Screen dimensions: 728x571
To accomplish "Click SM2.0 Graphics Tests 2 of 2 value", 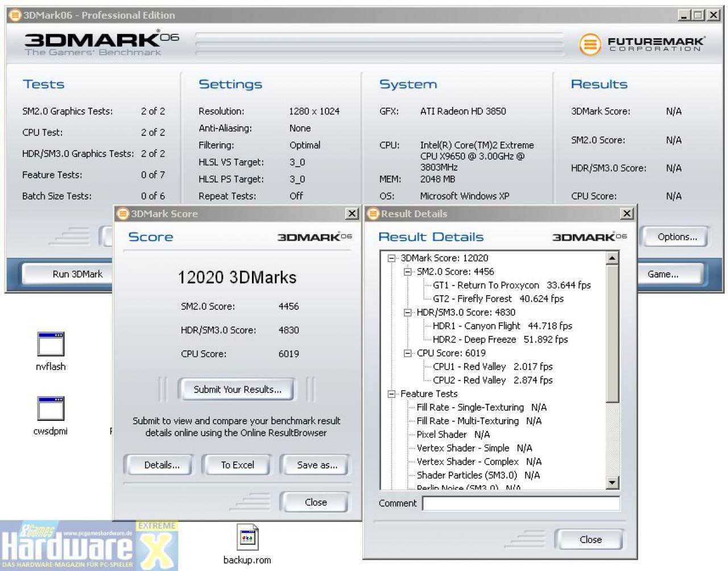I will [x=153, y=111].
